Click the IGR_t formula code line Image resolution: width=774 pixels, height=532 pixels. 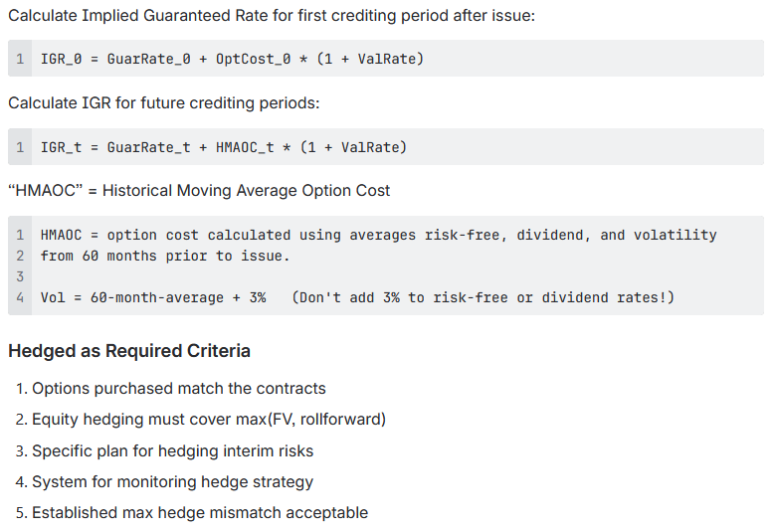coord(224,147)
